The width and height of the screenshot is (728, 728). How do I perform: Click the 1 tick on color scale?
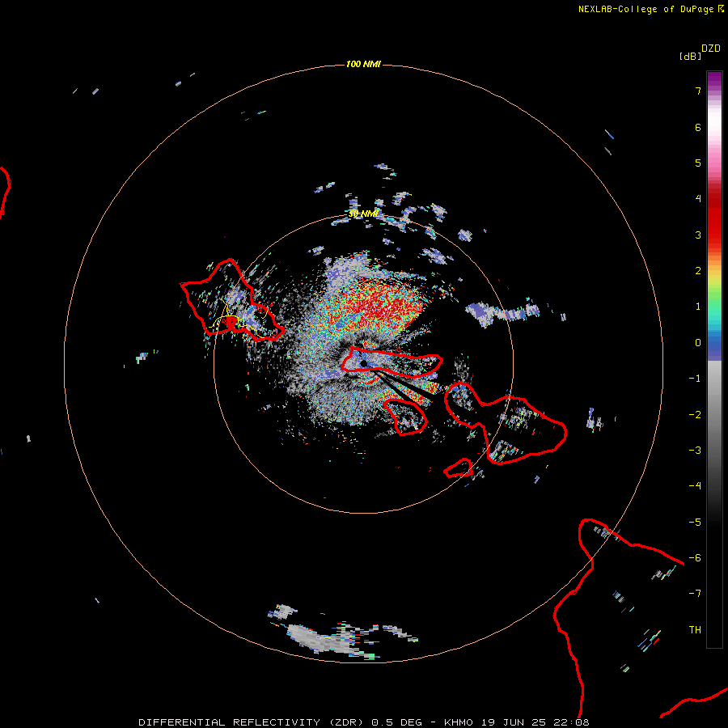tap(698, 307)
